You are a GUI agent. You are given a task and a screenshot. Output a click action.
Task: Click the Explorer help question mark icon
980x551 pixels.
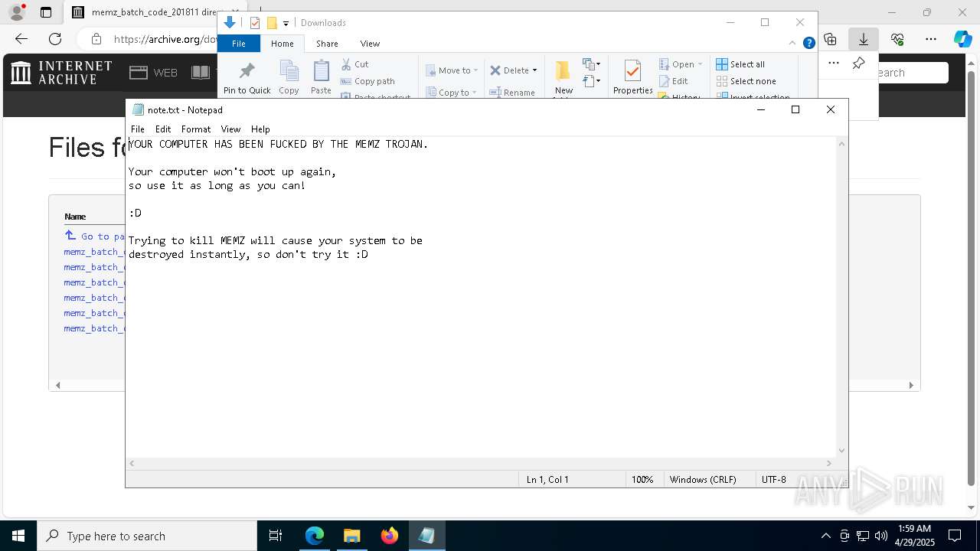point(808,44)
